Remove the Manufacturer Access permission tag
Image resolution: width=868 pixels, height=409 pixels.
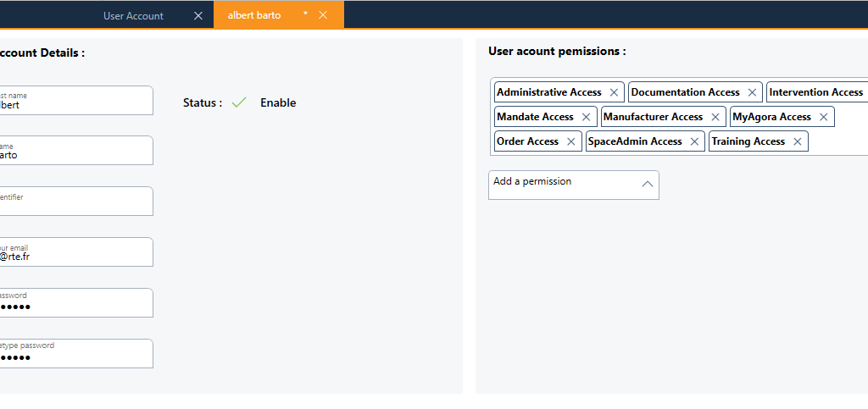pos(715,117)
